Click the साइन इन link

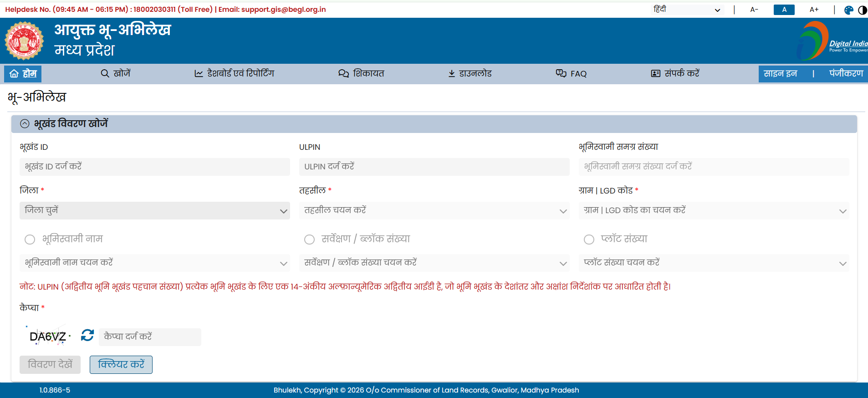pos(780,74)
